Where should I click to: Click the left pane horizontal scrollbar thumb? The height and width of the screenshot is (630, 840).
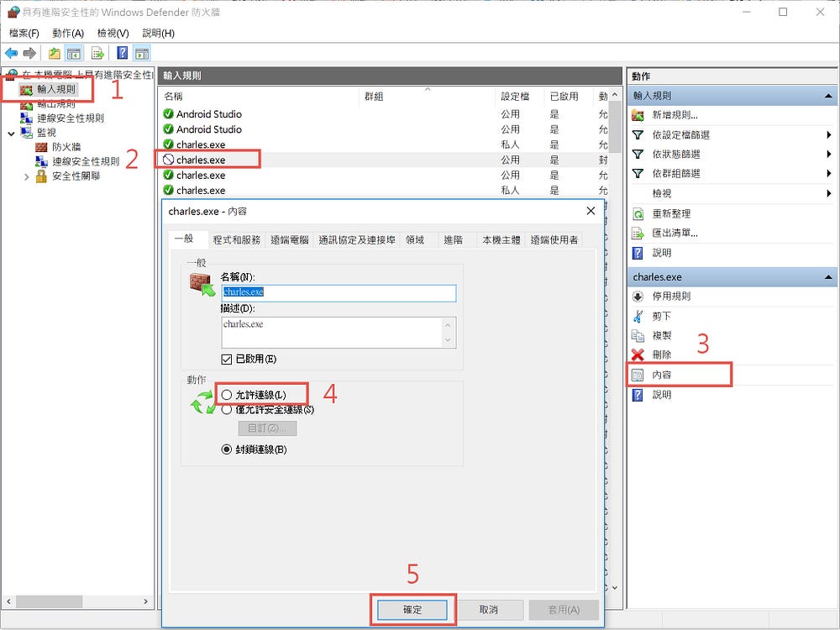click(x=50, y=601)
